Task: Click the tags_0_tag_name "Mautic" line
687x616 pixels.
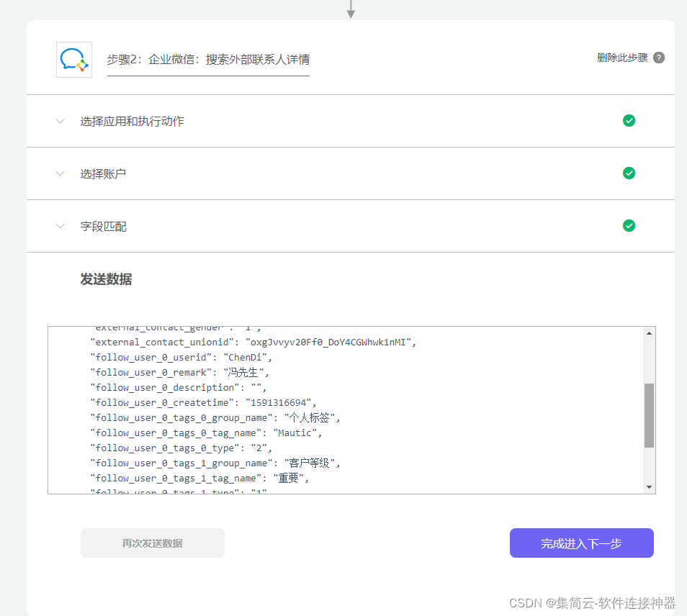Action: pos(206,433)
